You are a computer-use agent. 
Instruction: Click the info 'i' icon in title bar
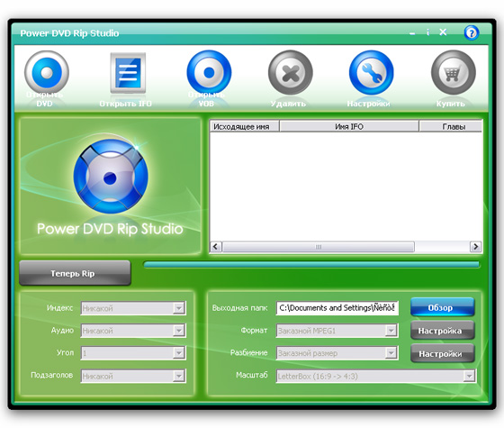pyautogui.click(x=427, y=32)
